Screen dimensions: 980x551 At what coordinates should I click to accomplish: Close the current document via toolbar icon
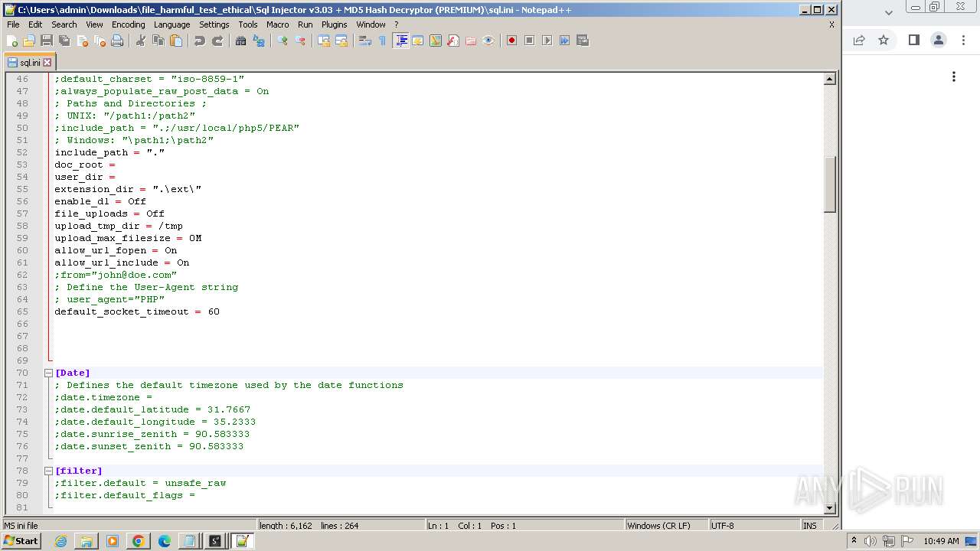[82, 41]
